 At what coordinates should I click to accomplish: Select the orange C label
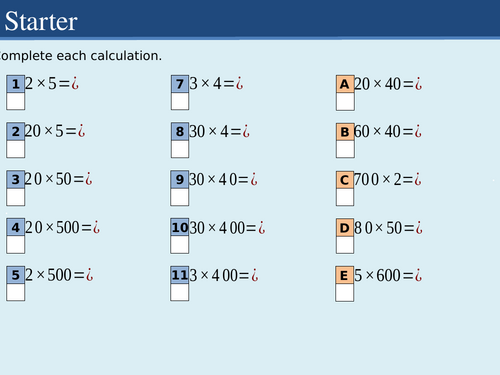pyautogui.click(x=345, y=180)
